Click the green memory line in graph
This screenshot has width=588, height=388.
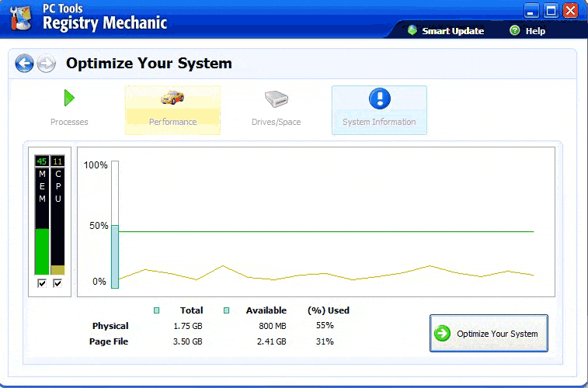[x=326, y=232]
